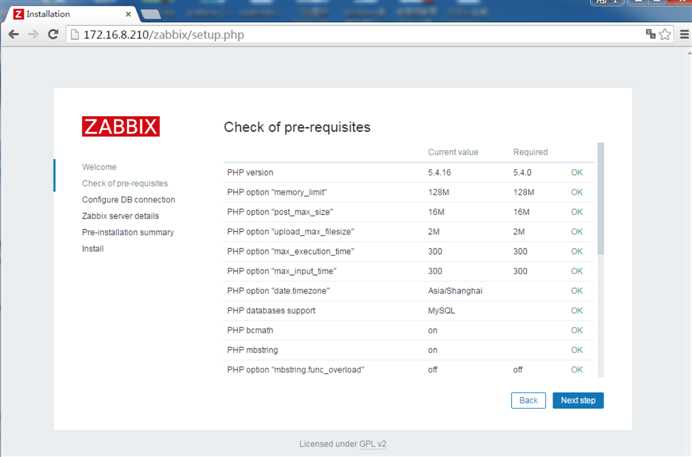Click the browser back arrow

(x=14, y=34)
